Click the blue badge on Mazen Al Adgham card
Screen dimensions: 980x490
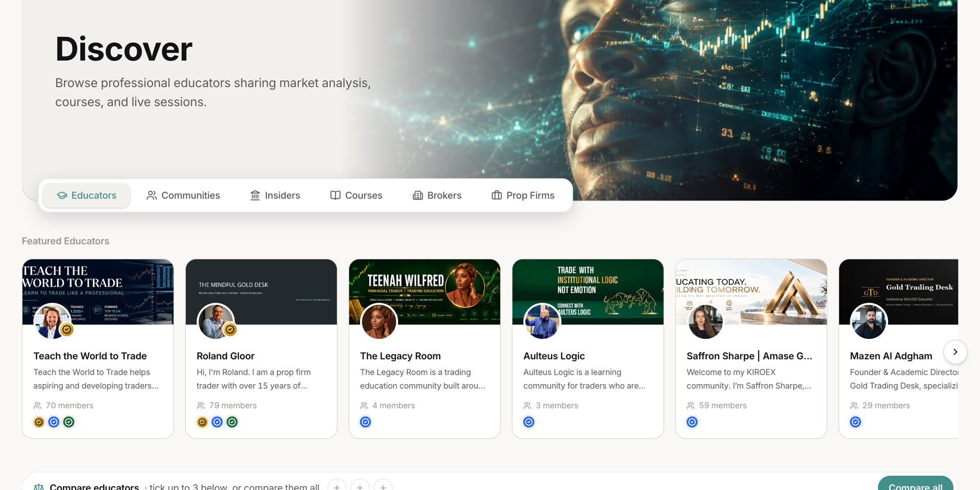tap(855, 422)
